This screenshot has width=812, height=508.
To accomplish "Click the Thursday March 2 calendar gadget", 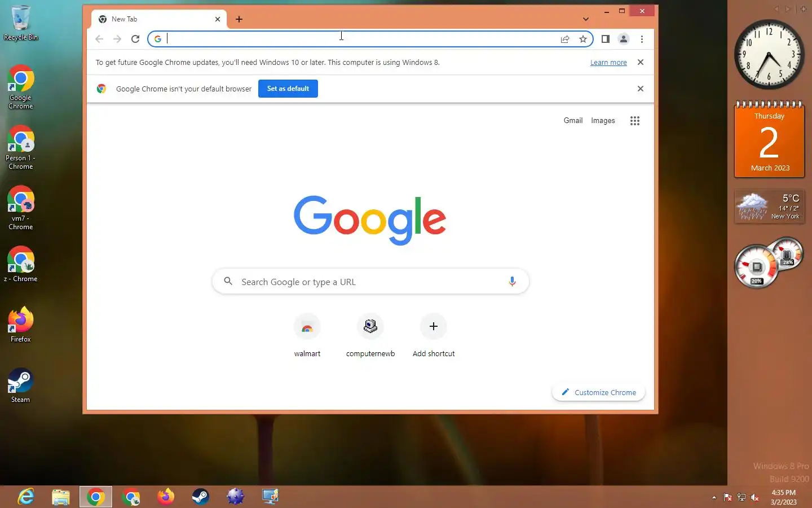I will 770,139.
